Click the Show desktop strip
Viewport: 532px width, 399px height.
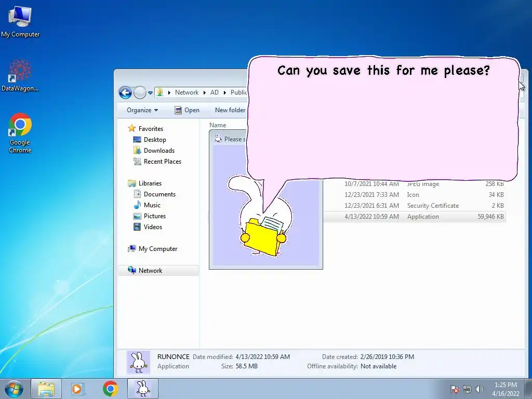click(528, 389)
